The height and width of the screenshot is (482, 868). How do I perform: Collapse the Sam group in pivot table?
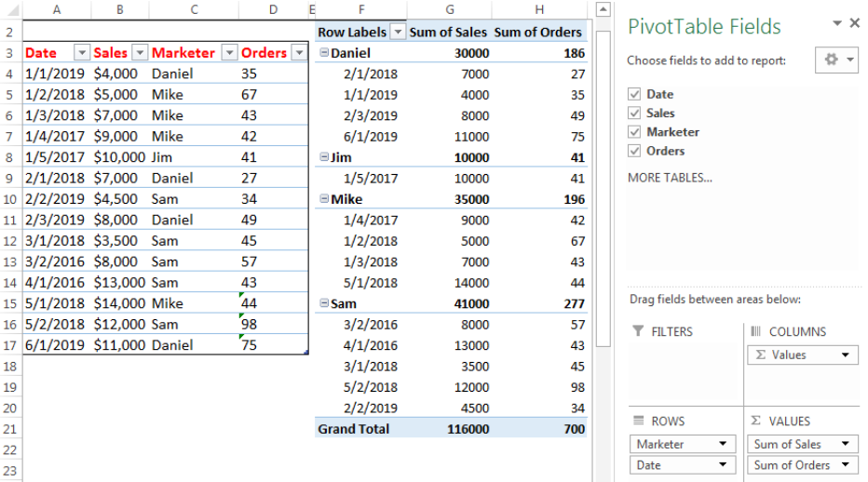[x=324, y=303]
